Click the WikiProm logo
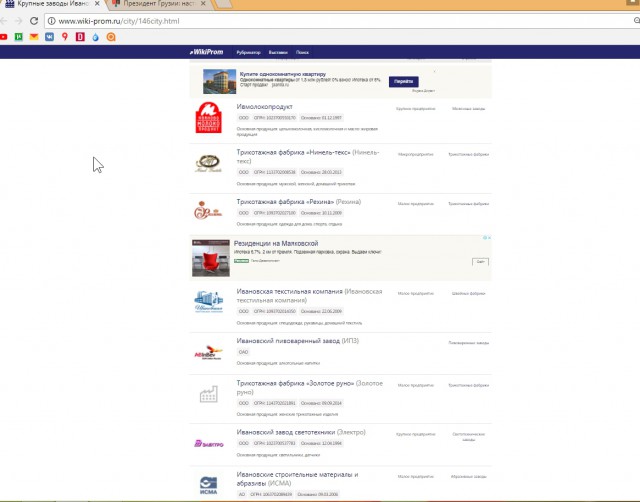This screenshot has height=502, width=640. (207, 52)
